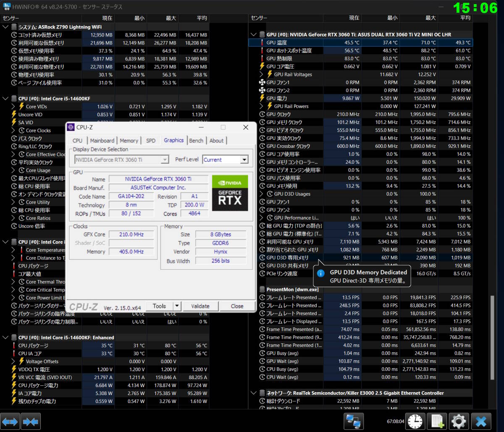The height and width of the screenshot is (432, 504).
Task: Collapse the PresentMon dwm.exe group
Action: 253,289
